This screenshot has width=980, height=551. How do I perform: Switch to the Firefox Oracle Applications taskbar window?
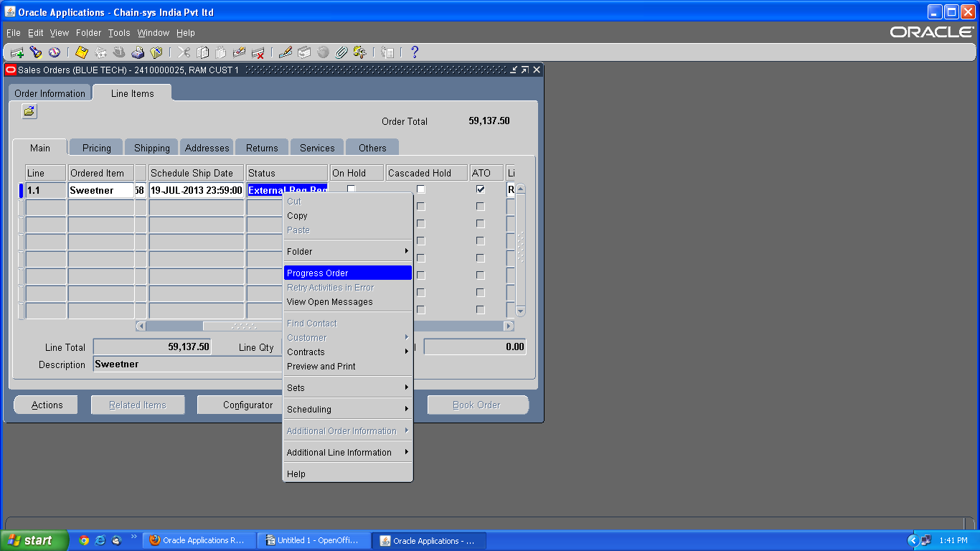200,540
